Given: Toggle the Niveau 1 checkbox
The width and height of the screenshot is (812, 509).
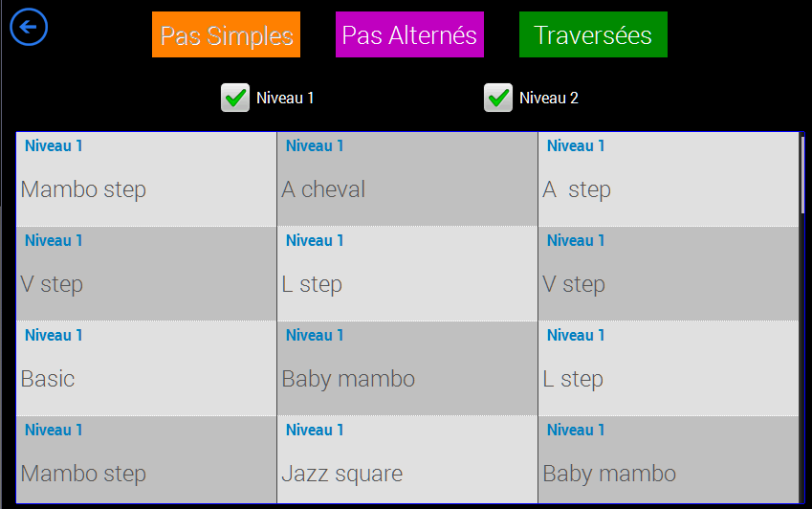Looking at the screenshot, I should click(235, 98).
